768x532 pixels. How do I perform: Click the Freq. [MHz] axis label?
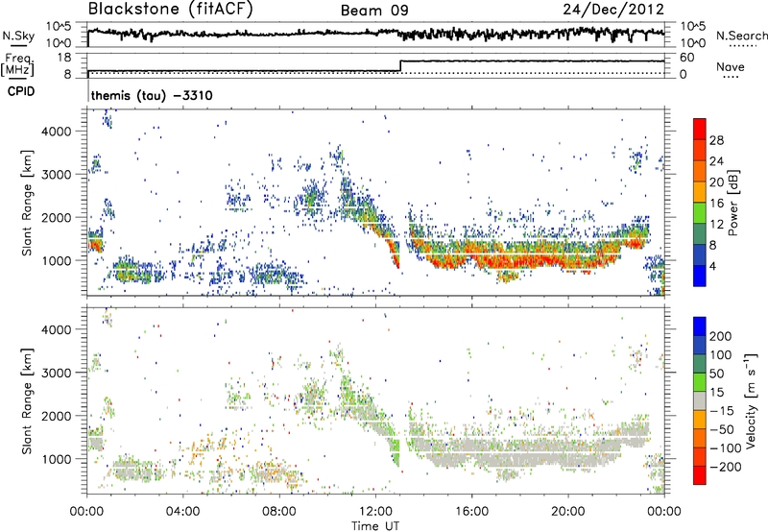click(18, 65)
